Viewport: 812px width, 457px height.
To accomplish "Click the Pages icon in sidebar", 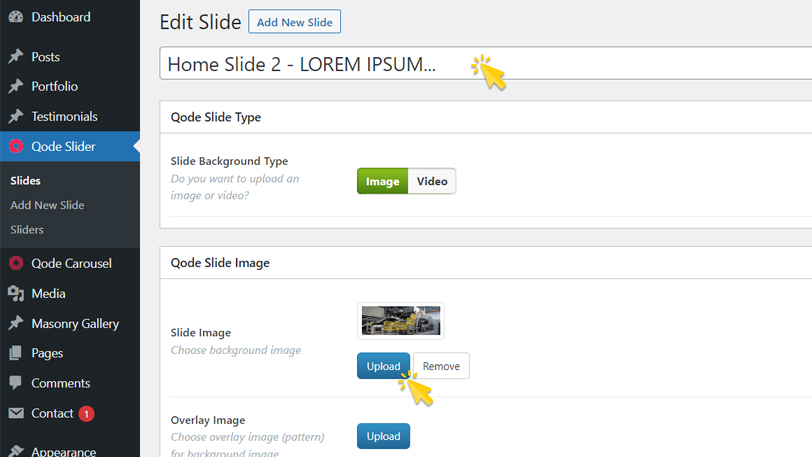I will 16,353.
